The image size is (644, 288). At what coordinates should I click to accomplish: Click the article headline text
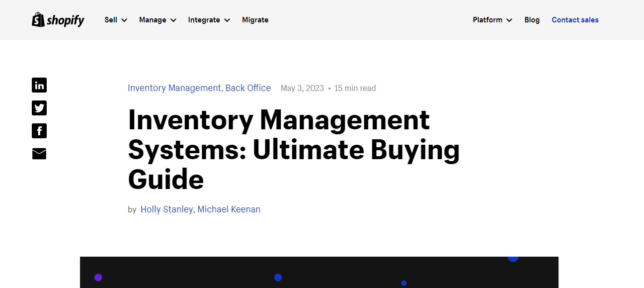pyautogui.click(x=293, y=149)
